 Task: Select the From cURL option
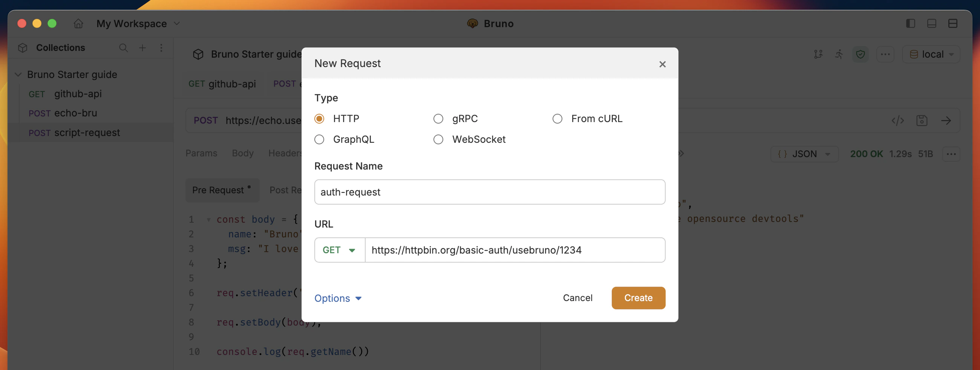point(557,118)
